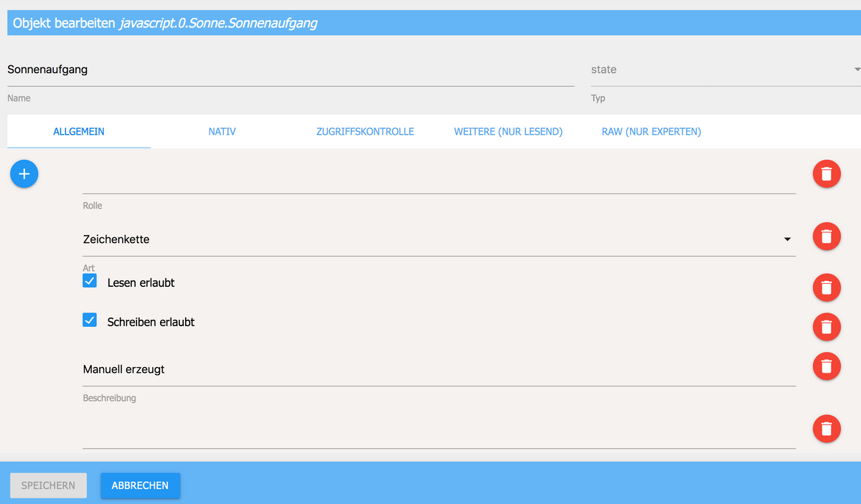Viewport: 861px width, 504px height.
Task: Click the Lesen erlaubt label text
Action: point(141,282)
